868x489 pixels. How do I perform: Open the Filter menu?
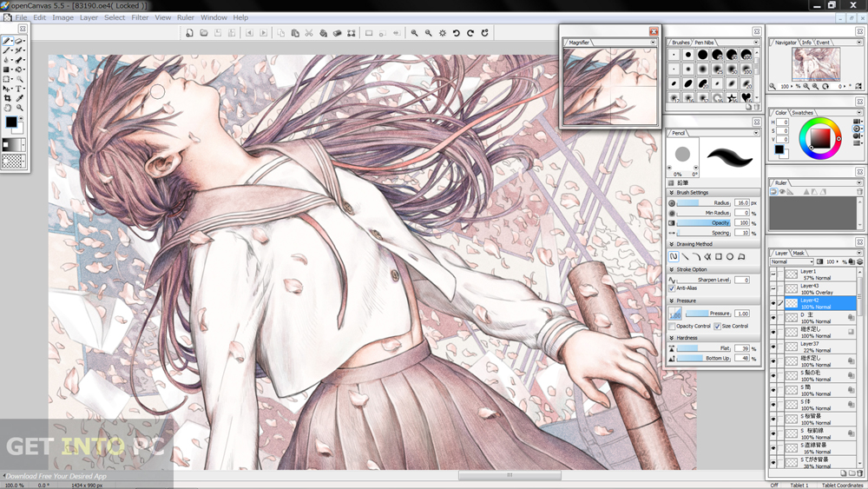pyautogui.click(x=140, y=17)
